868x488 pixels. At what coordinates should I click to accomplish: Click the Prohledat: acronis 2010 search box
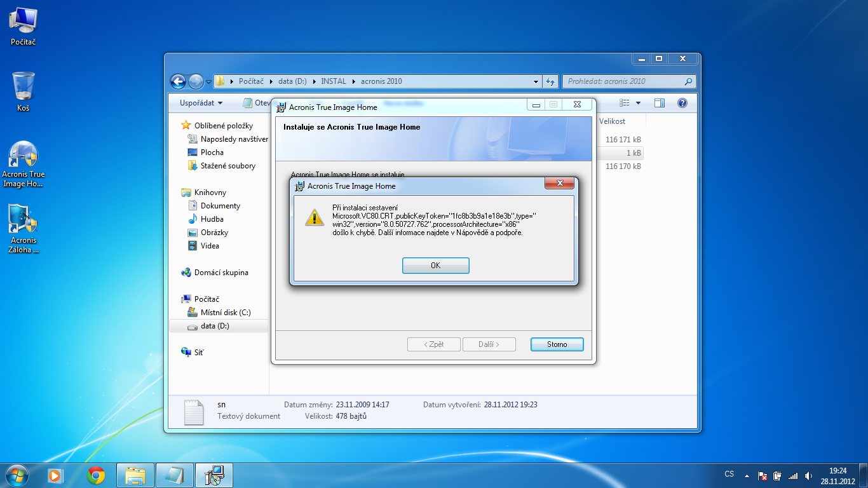pyautogui.click(x=629, y=81)
